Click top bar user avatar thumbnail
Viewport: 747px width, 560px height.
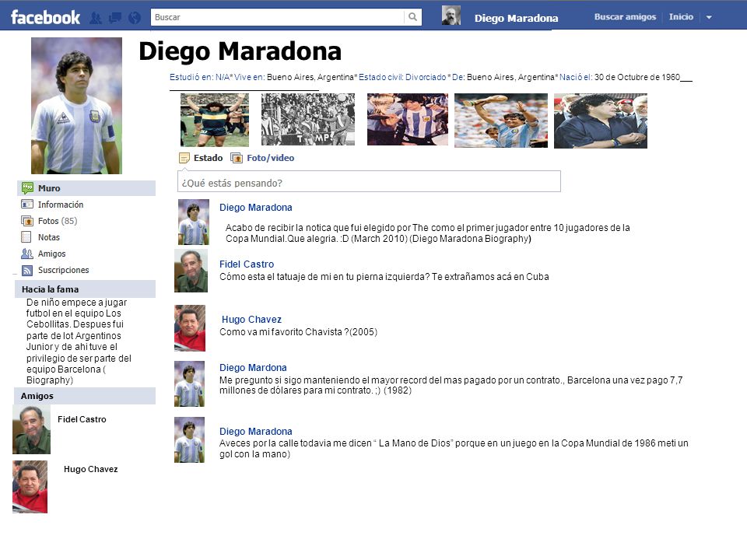(451, 16)
